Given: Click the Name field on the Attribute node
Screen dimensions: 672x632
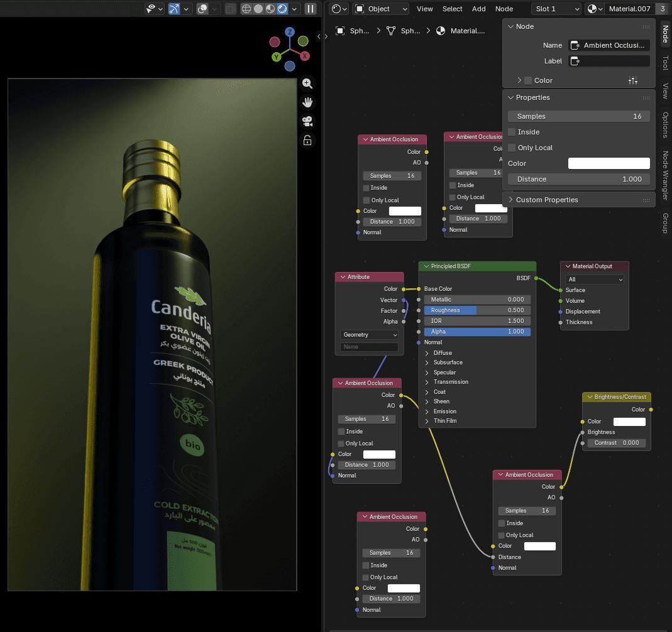Looking at the screenshot, I should click(370, 347).
